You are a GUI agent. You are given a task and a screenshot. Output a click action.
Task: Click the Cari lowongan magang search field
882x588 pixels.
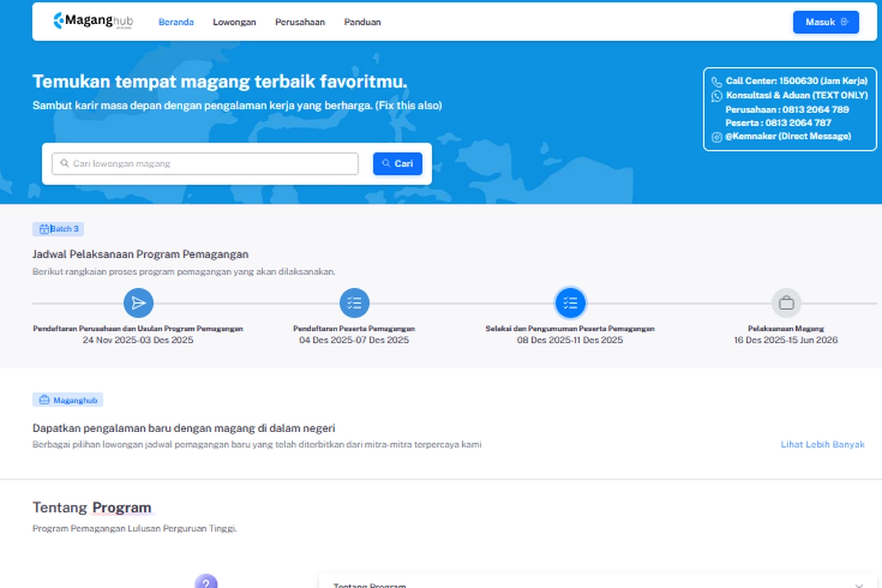[204, 163]
